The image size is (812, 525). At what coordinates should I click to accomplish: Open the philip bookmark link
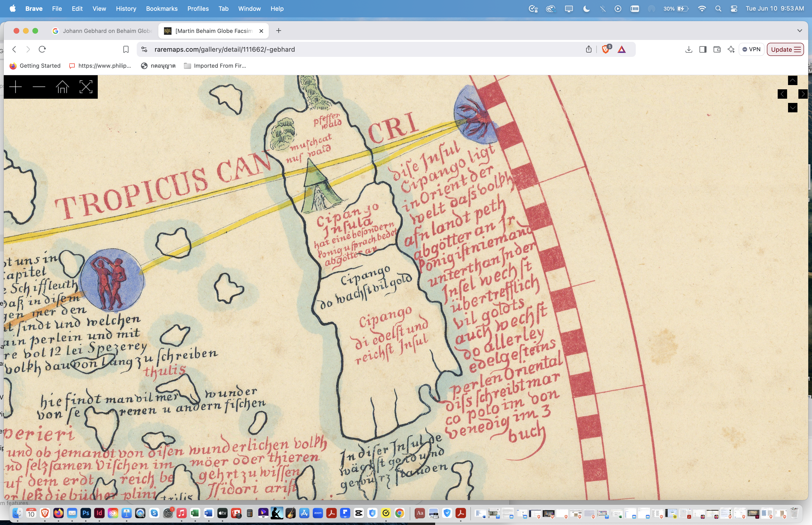tap(100, 66)
